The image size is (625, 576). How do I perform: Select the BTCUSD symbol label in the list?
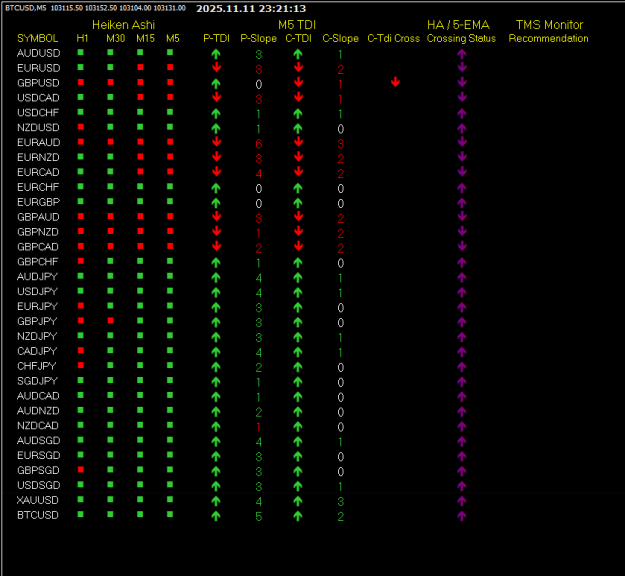click(x=37, y=515)
